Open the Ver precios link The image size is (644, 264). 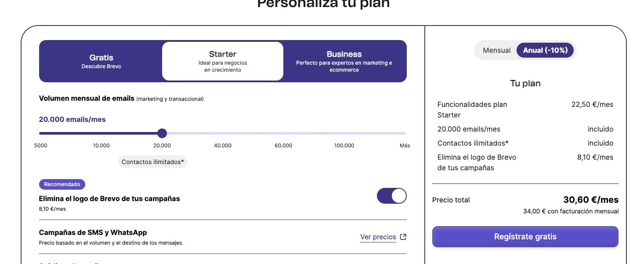(378, 237)
